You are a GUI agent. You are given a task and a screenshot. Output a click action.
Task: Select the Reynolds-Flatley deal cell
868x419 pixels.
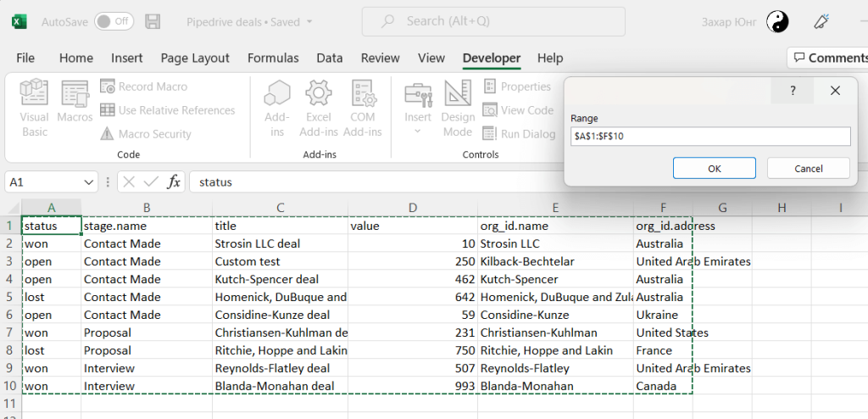280,368
